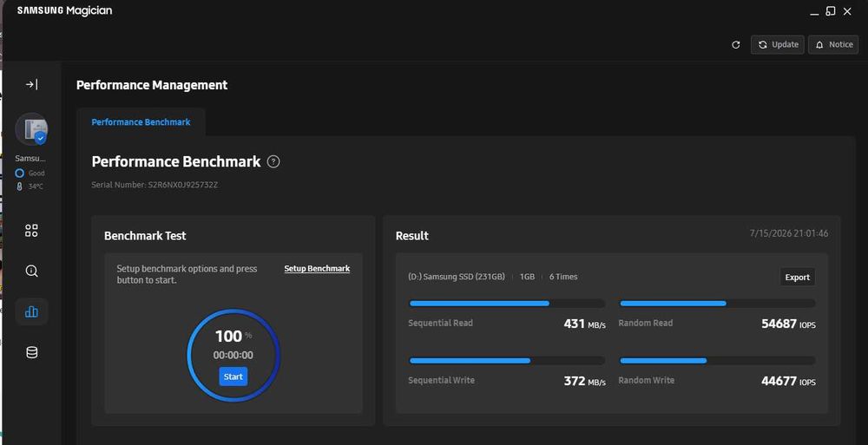Open the Diagnostic Scan magnifier icon
Viewport: 868px width, 445px height.
coord(31,271)
